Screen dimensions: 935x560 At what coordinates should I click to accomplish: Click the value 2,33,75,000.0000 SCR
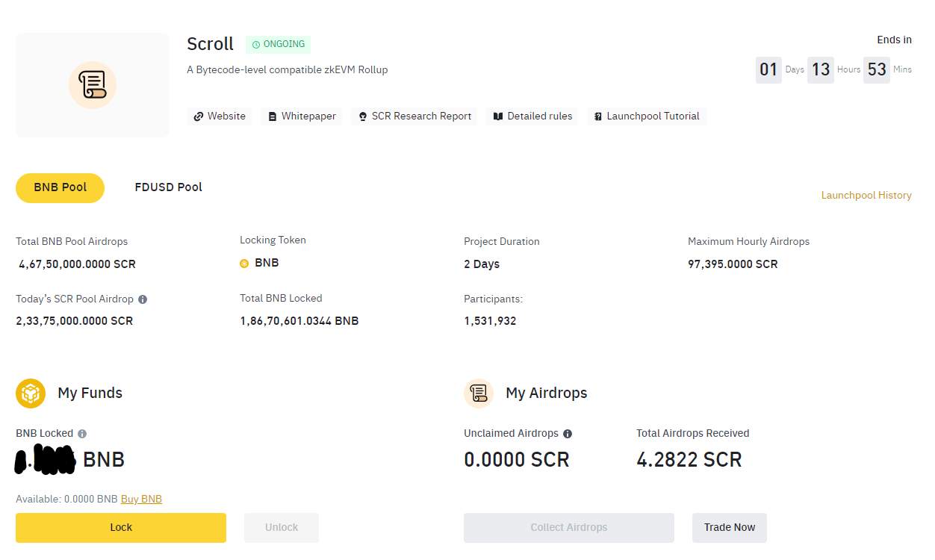pos(75,321)
